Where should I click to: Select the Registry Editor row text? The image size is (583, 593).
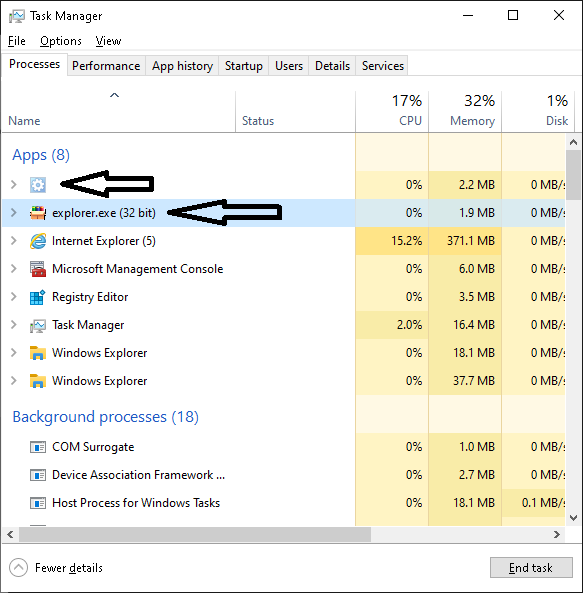click(x=90, y=297)
